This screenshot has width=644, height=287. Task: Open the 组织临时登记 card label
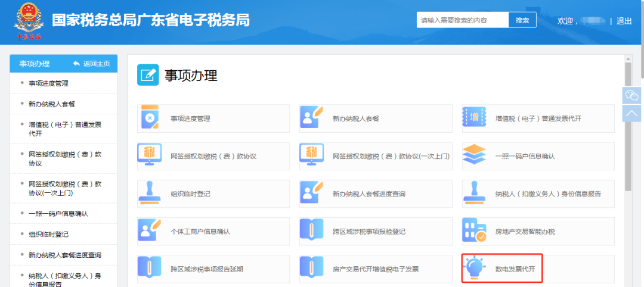191,194
